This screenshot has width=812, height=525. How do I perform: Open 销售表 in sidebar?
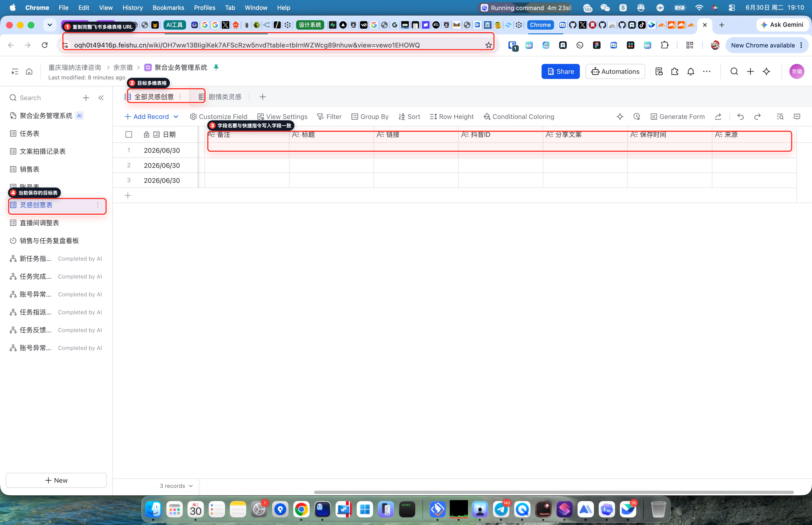[x=56, y=169]
